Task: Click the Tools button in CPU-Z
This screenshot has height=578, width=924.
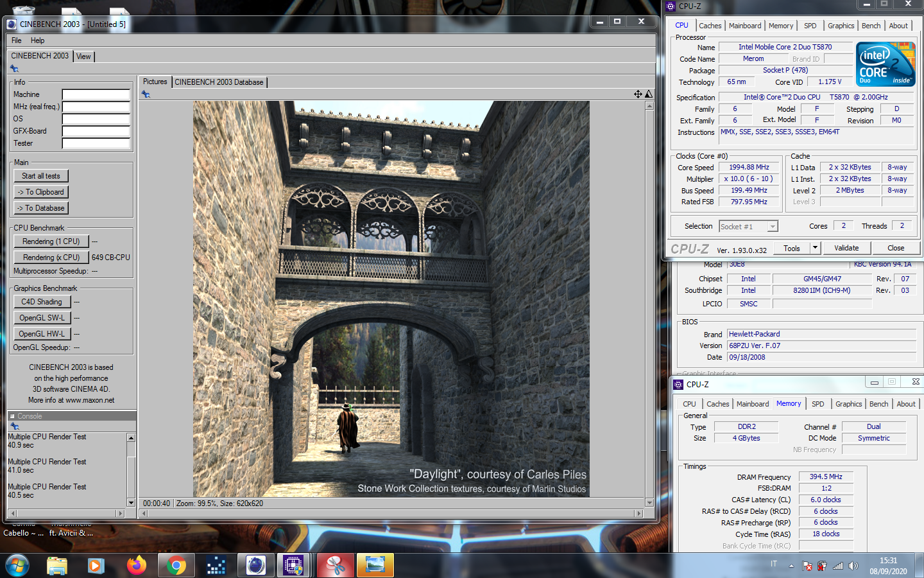Action: coord(792,248)
